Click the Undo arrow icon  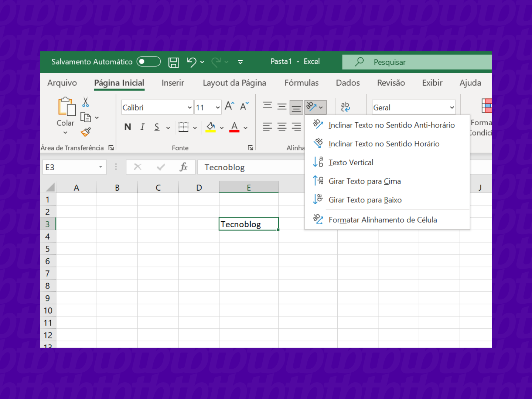click(191, 62)
